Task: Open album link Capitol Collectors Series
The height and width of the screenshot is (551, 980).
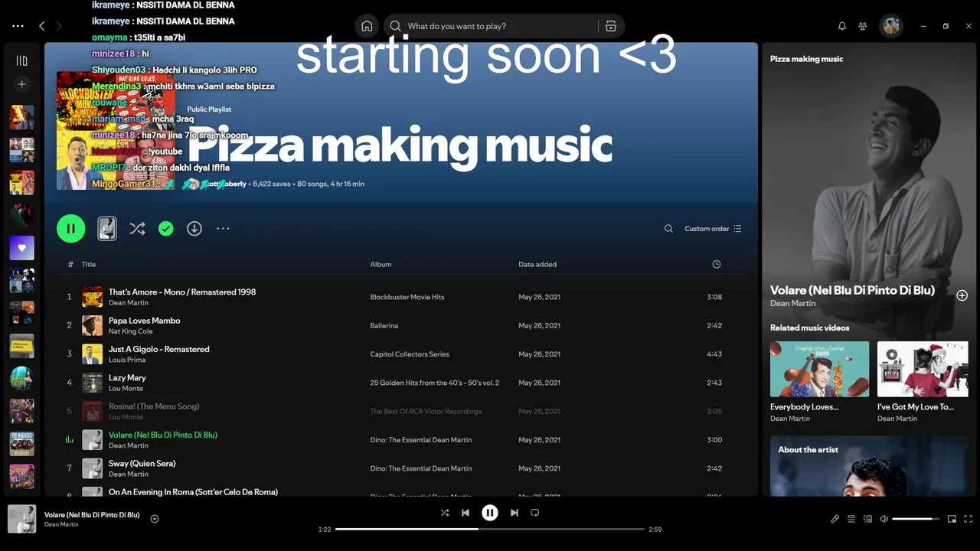Action: [410, 354]
